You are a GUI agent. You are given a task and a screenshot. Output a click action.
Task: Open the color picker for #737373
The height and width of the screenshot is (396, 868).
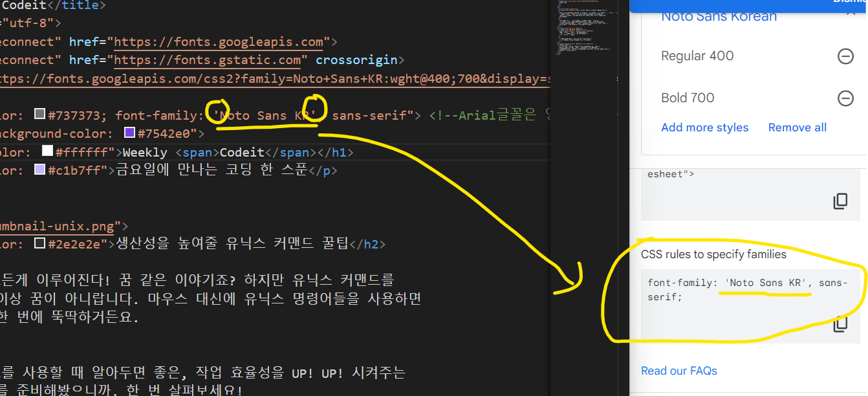40,115
